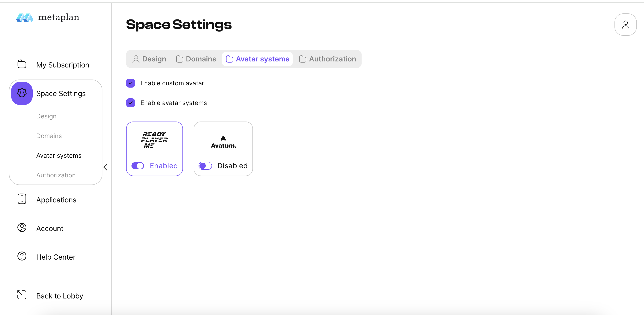This screenshot has height=315, width=644.
Task: Uncheck Enable custom avatar checkbox
Action: (x=131, y=83)
